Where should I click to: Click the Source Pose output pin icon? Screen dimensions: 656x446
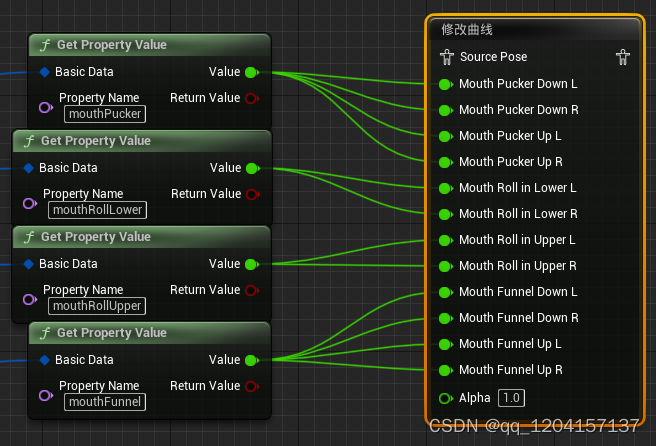pos(623,57)
